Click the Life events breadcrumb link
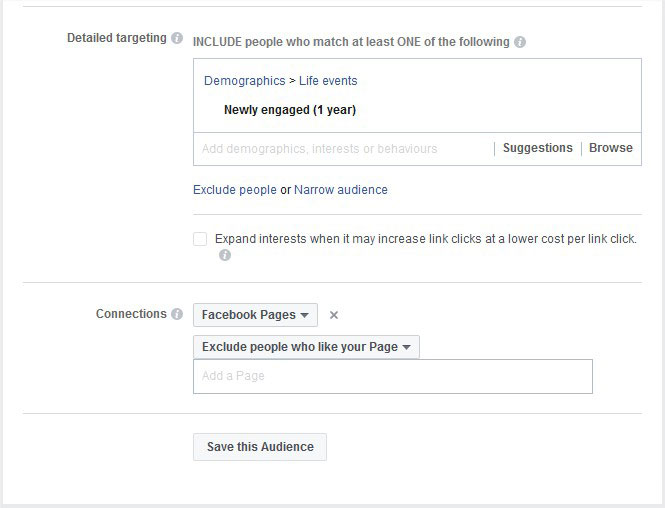The width and height of the screenshot is (665, 508). [x=328, y=81]
